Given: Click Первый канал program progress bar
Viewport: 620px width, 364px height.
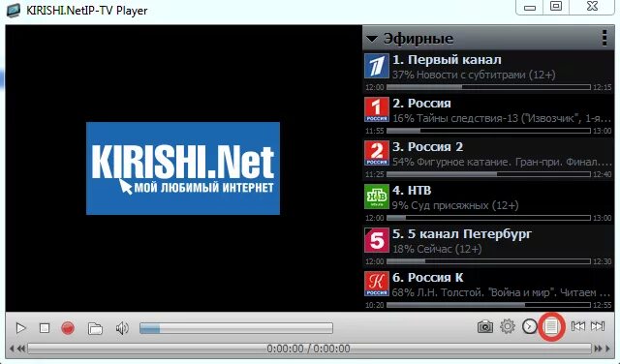Looking at the screenshot, I should (x=488, y=87).
